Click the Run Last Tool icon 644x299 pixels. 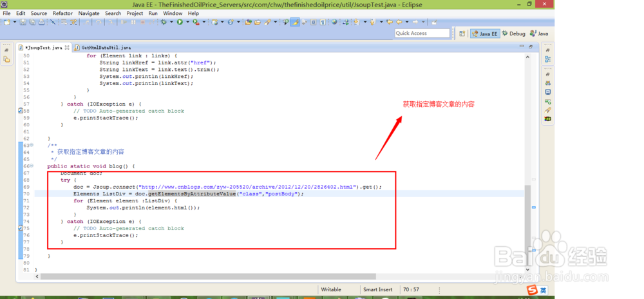point(196,22)
